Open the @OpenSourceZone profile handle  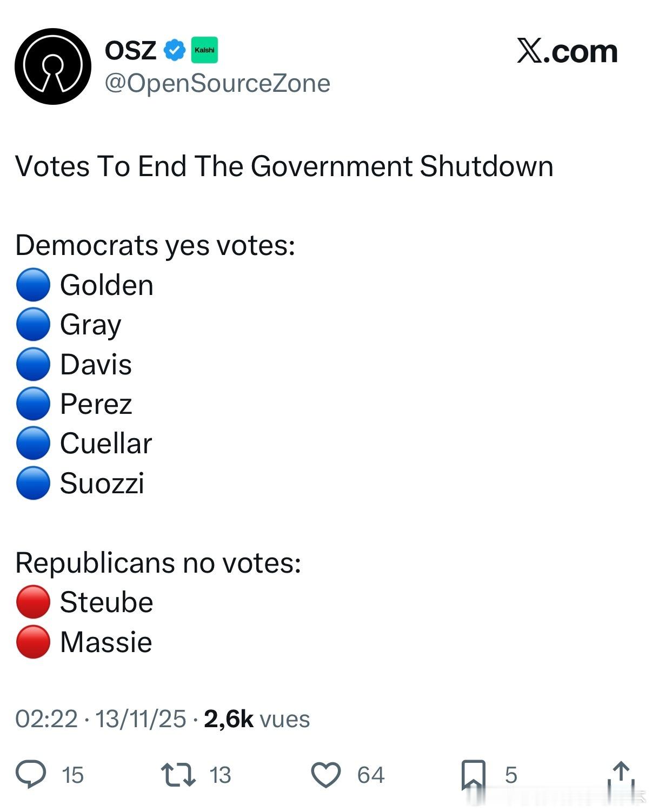click(217, 83)
